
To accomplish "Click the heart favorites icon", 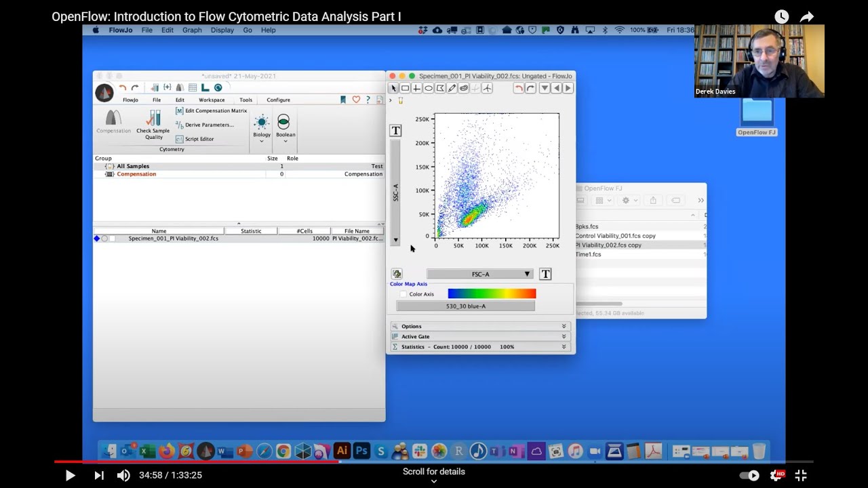I will point(356,100).
